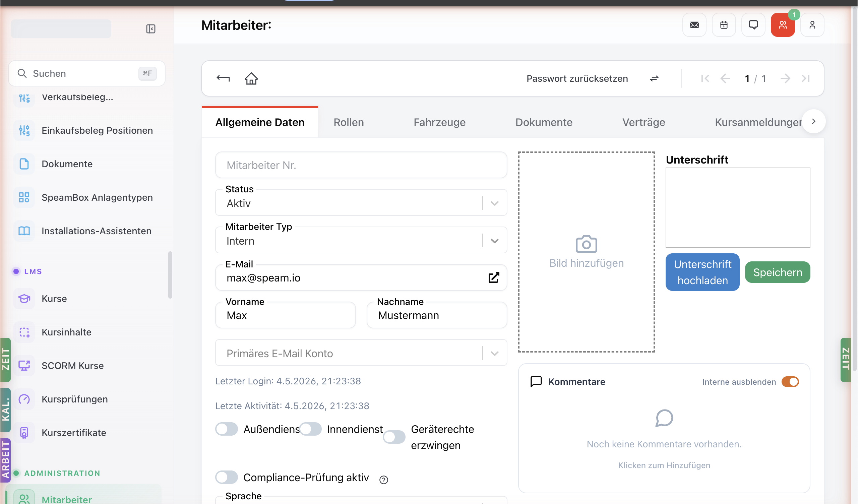
Task: Click the Mitarbeiter Nr. input field
Action: 361,165
